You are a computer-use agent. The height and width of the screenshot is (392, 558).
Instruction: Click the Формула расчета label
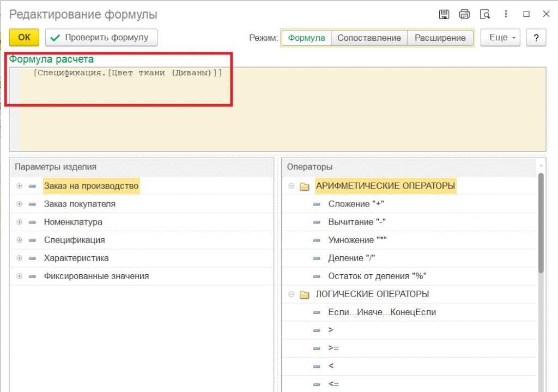click(51, 59)
